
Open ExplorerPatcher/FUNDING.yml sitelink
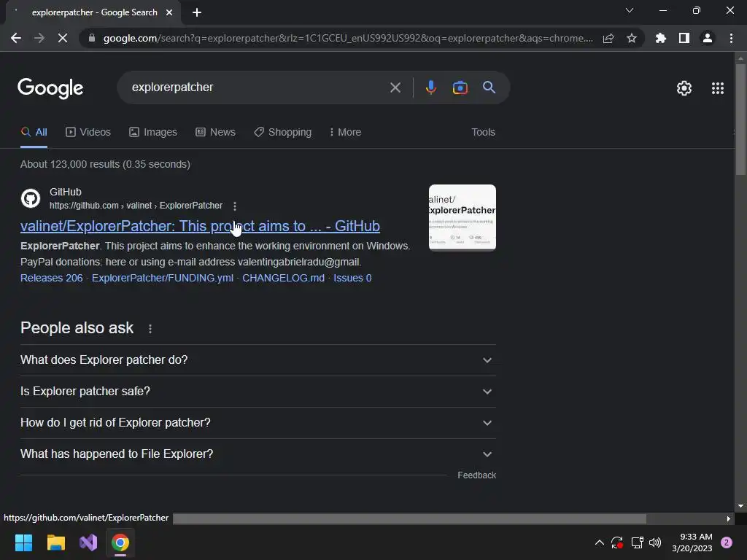pyautogui.click(x=163, y=278)
